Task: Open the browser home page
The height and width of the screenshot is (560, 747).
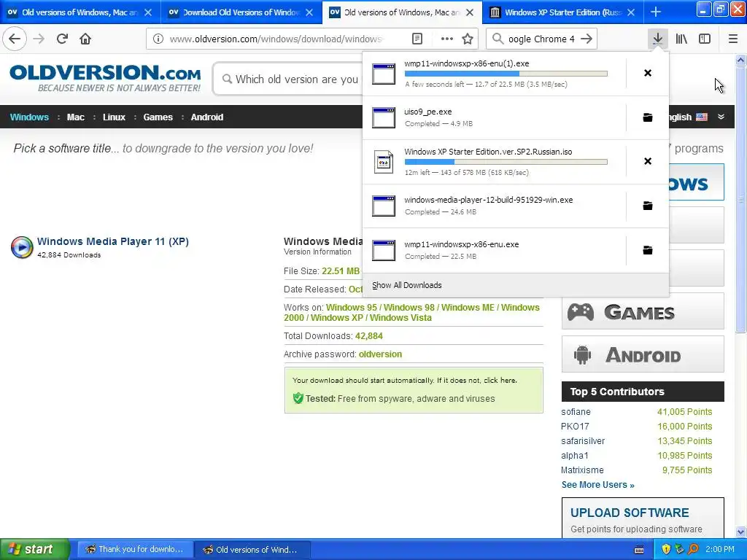Action: [x=85, y=39]
